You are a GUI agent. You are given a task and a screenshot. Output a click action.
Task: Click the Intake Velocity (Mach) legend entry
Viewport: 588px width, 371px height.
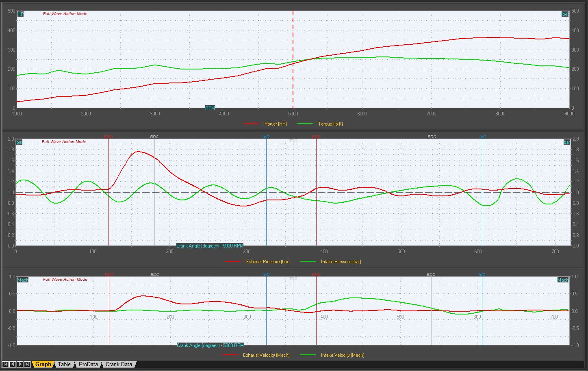[343, 355]
